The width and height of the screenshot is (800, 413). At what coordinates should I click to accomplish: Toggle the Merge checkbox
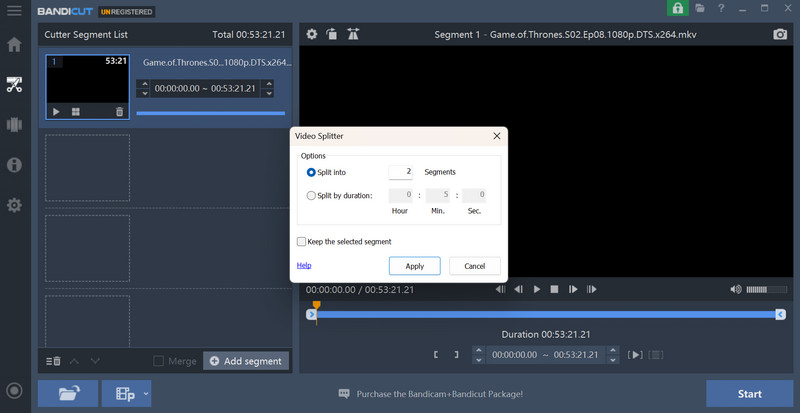click(x=159, y=361)
